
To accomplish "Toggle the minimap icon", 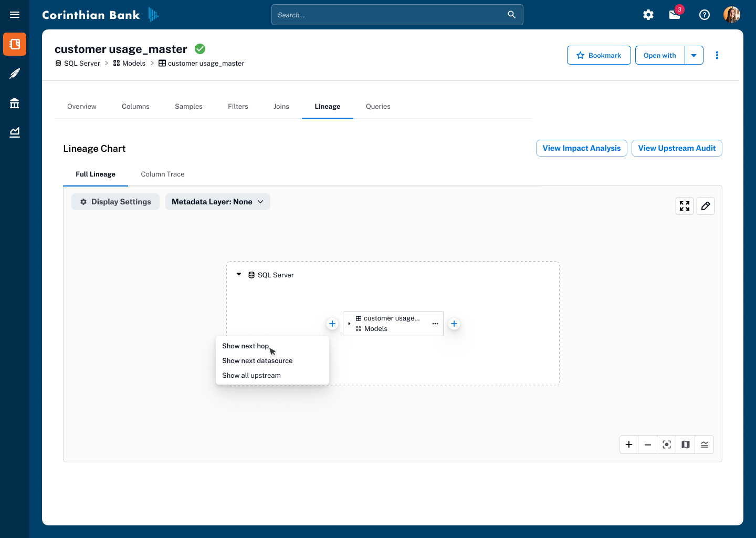I will tap(686, 444).
